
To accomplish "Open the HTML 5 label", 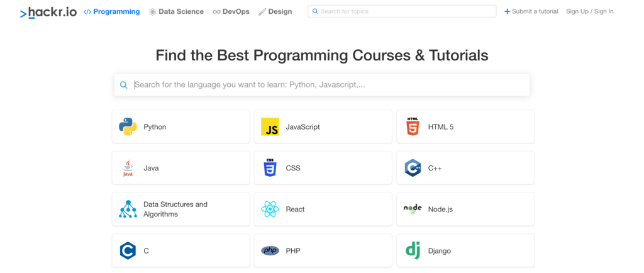I will [441, 127].
